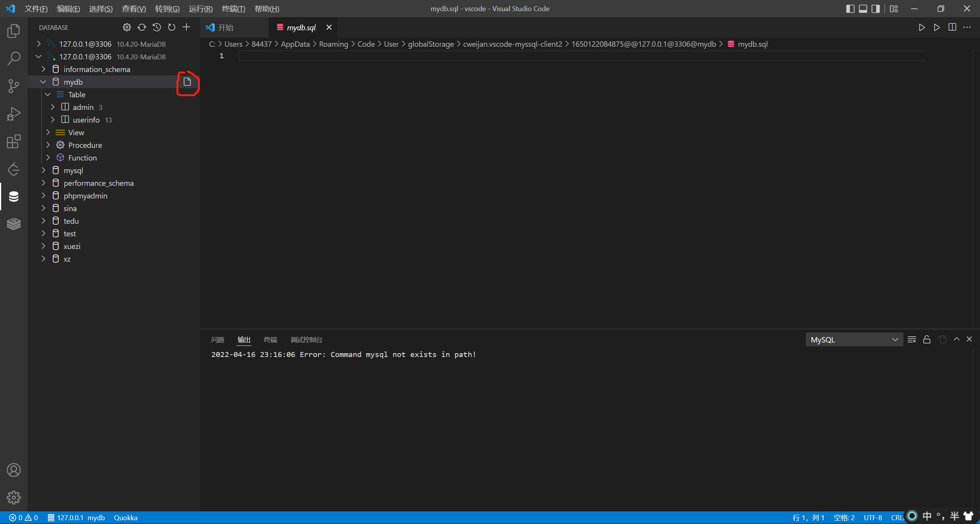Screen dimensions: 980x524
Task: Open the Source Control view in the activity bar
Action: tap(14, 86)
